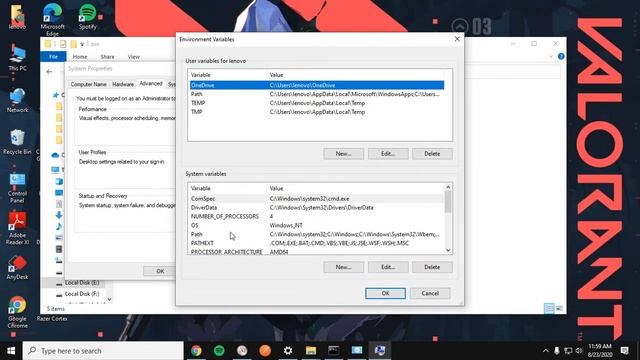Select the OS system variable row
Screen dimensions: 640x360
[x=316, y=225]
